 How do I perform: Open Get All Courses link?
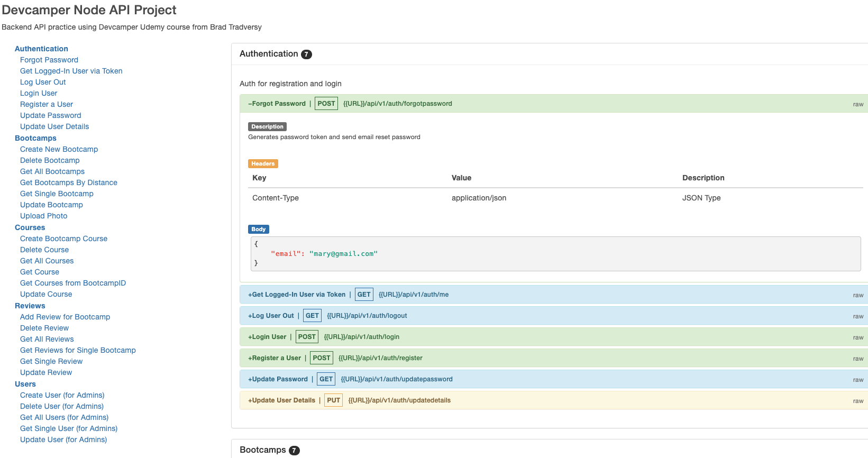[47, 261]
